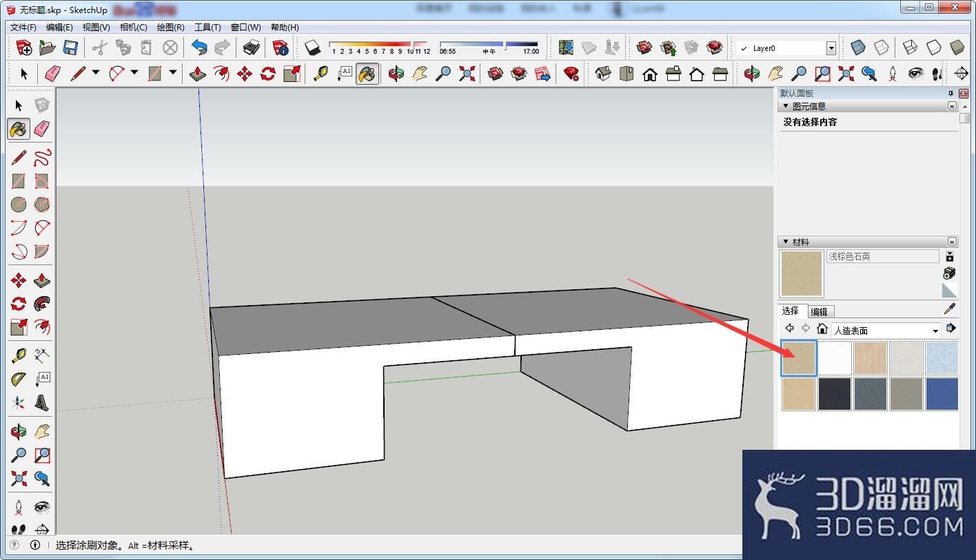
Task: Close the 图元信息 panel
Action: click(x=952, y=106)
